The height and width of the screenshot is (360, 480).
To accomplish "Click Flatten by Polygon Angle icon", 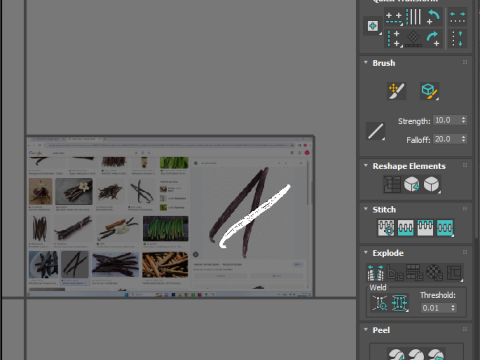I will 395,273.
